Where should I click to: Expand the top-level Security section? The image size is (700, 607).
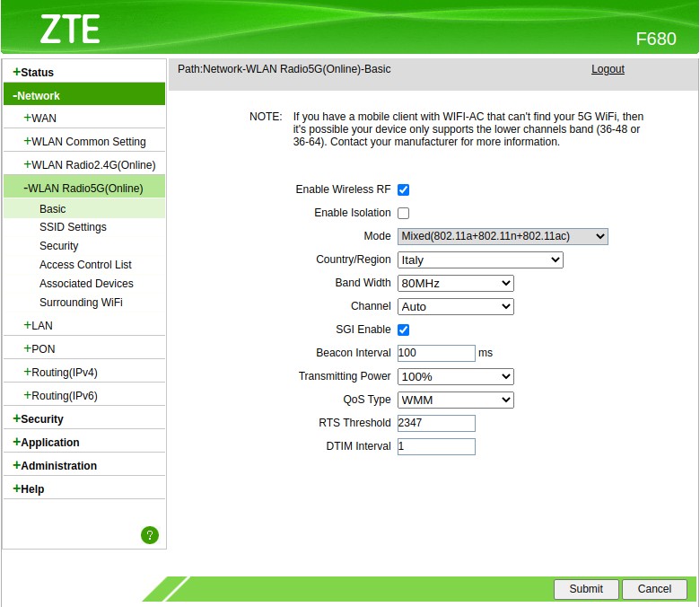[38, 419]
